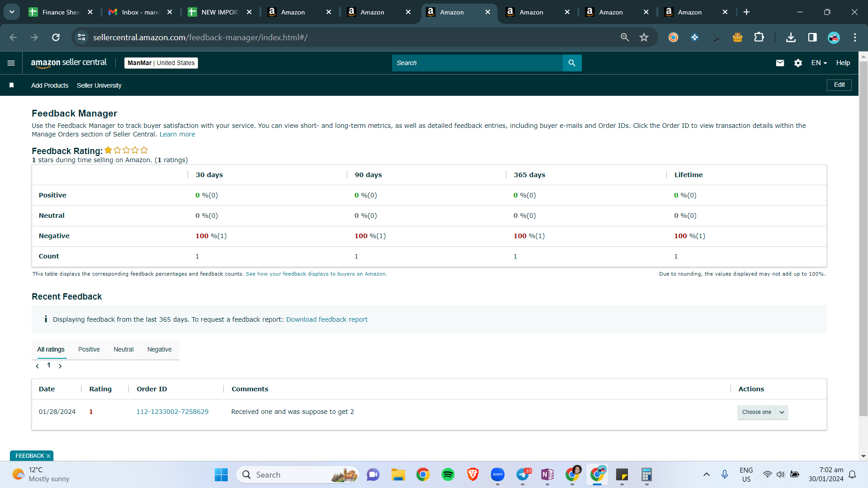Image resolution: width=868 pixels, height=488 pixels.
Task: Click the Seller Central search field
Action: (x=477, y=63)
